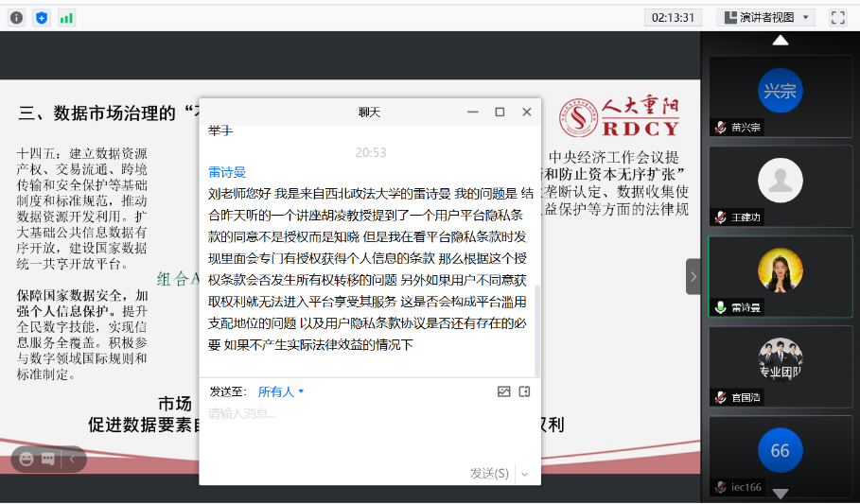Check the green network signal icon
The image size is (860, 504).
pyautogui.click(x=66, y=17)
